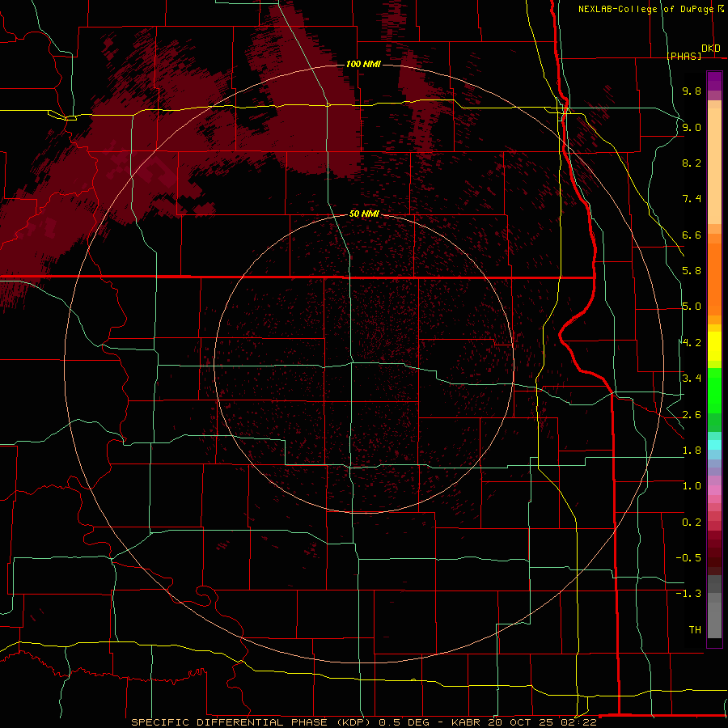Click the 02:22 timestamp in caption
The image size is (728, 728).
pos(580,722)
